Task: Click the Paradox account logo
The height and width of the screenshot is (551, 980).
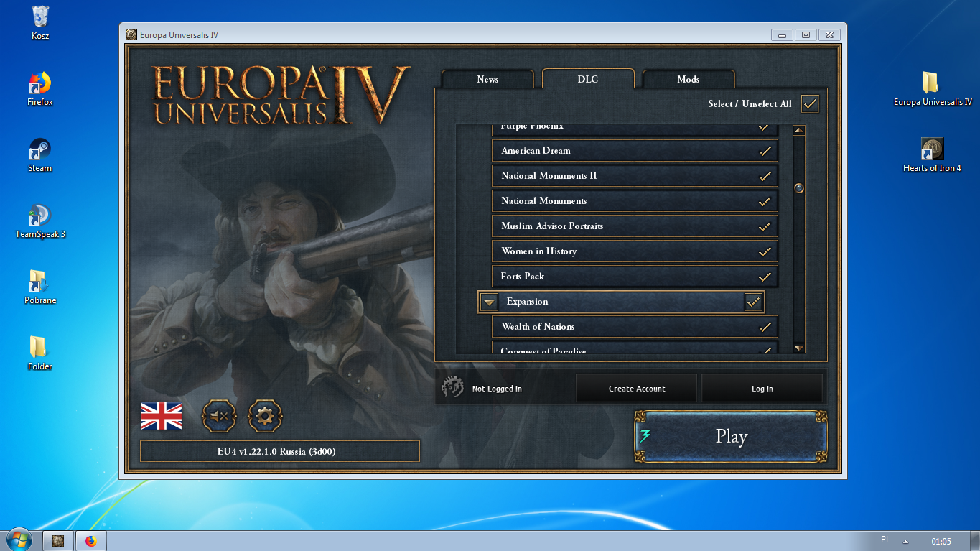Action: 452,386
